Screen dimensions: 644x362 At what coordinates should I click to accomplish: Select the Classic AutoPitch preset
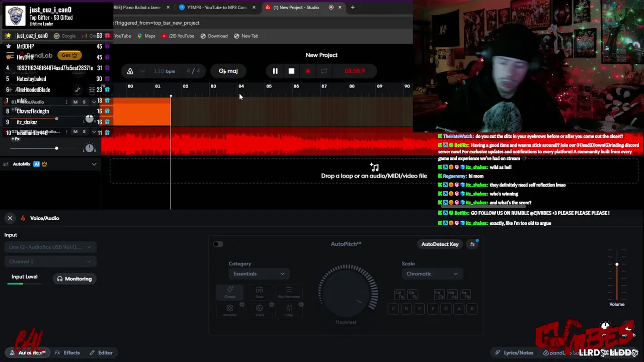click(x=229, y=292)
